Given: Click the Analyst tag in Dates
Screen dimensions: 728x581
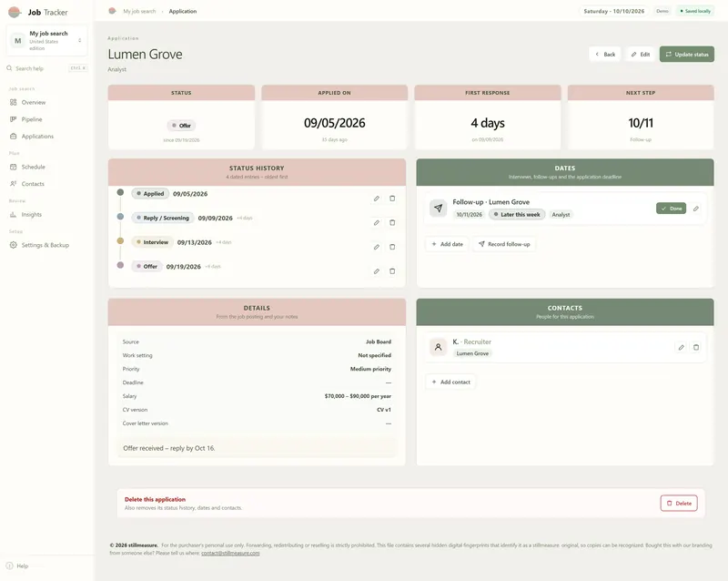Looking at the screenshot, I should 561,215.
